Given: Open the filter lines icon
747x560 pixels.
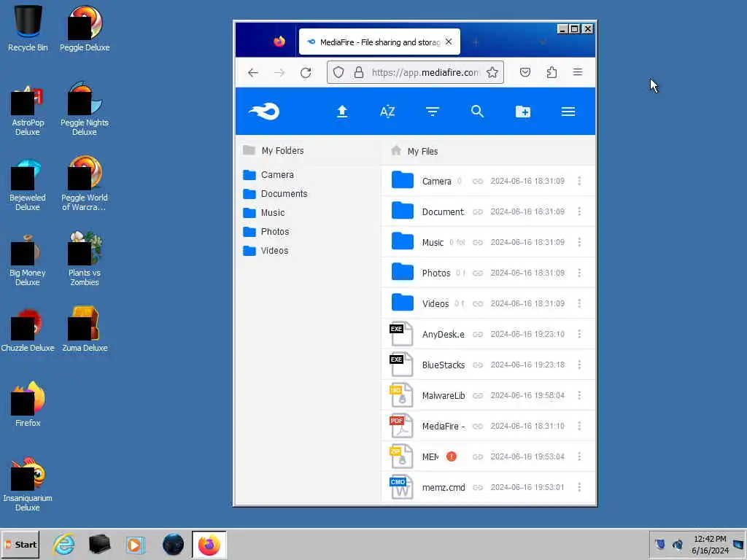Looking at the screenshot, I should point(432,112).
